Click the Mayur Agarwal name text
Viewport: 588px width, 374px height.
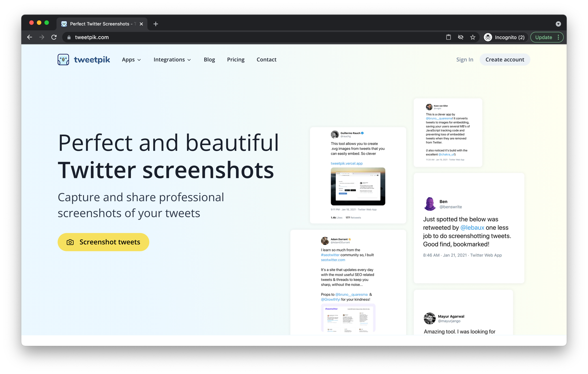pyautogui.click(x=451, y=316)
